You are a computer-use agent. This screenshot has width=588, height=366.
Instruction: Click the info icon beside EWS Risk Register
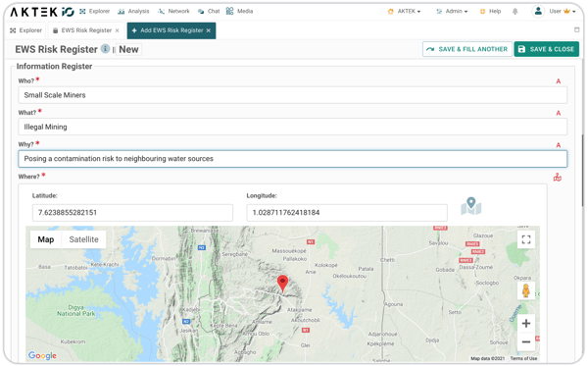106,49
